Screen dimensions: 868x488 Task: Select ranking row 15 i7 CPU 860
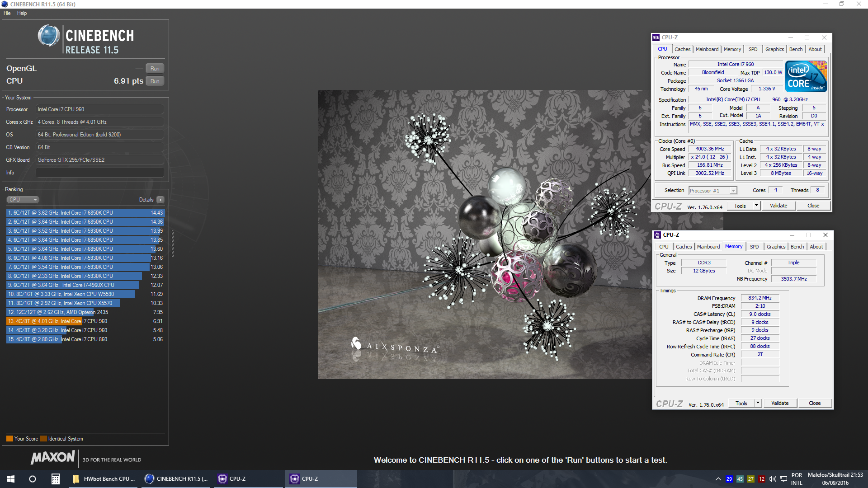coord(85,339)
